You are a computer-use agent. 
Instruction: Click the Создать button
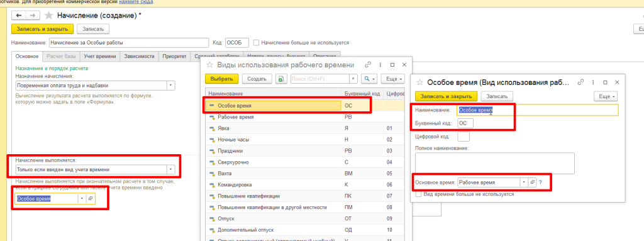click(257, 79)
